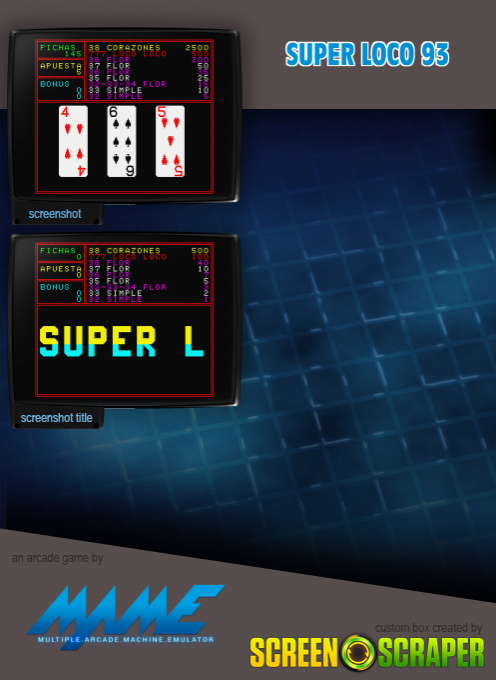Click MULTIPLE.ARCADE.MACHINE.EMULATOR tagline
This screenshot has height=680, width=496.
[126, 639]
